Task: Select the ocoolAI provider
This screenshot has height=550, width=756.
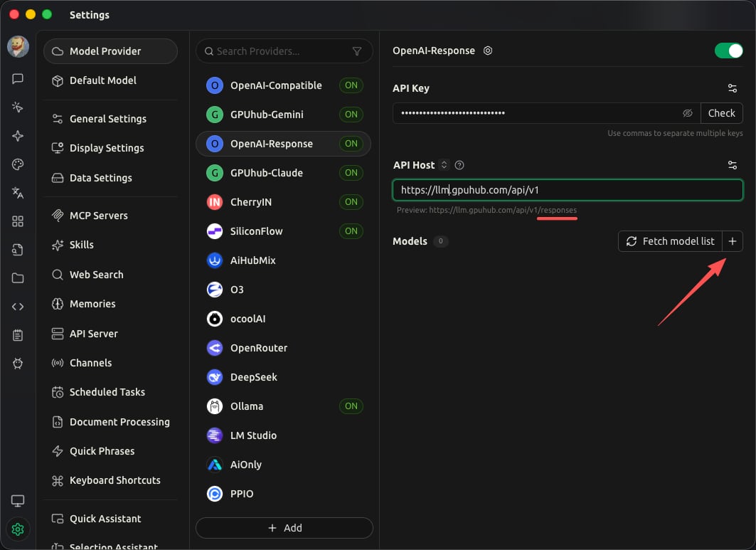Action: 284,319
